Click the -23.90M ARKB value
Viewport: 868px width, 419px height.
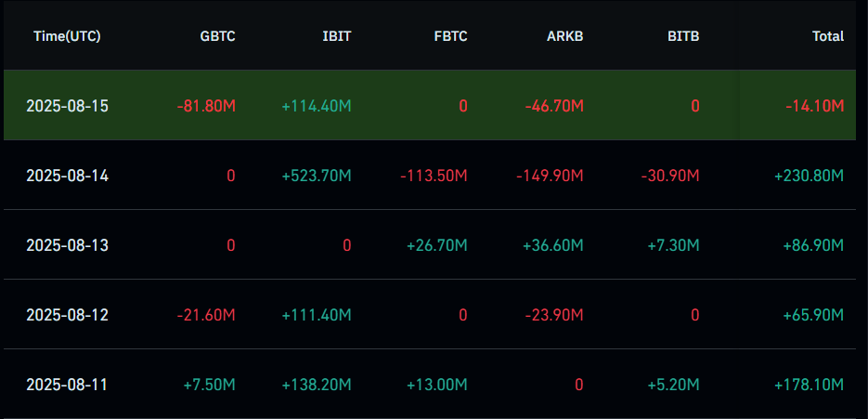point(554,315)
